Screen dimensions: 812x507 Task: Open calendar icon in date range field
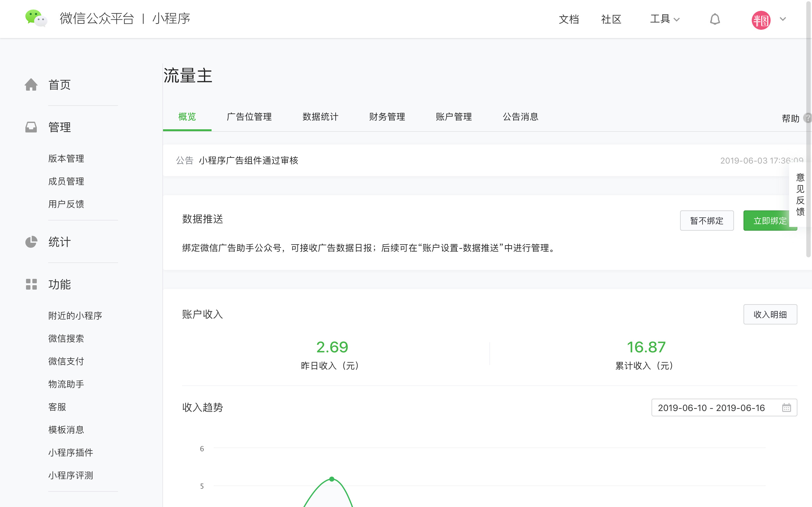coord(786,408)
